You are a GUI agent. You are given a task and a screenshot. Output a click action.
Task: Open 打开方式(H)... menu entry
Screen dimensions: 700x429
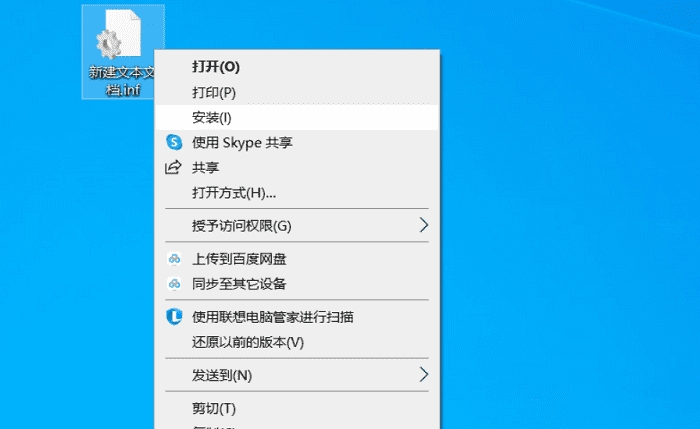(297, 193)
